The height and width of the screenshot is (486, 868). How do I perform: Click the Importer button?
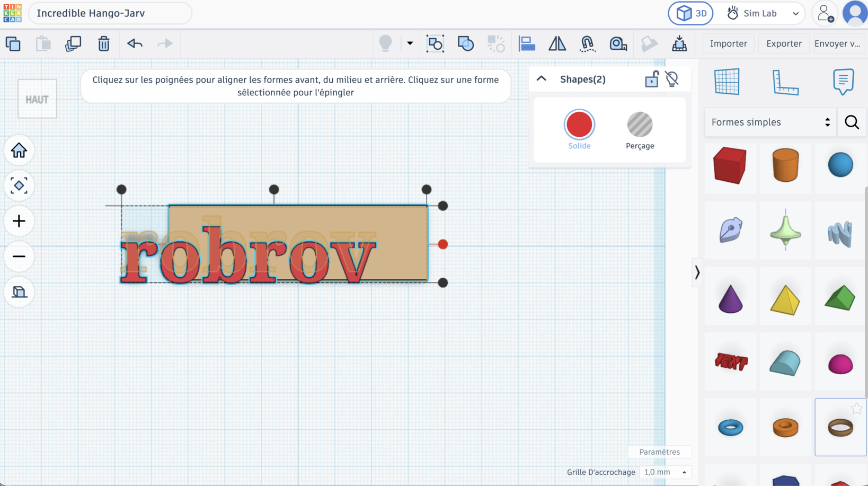coord(728,43)
